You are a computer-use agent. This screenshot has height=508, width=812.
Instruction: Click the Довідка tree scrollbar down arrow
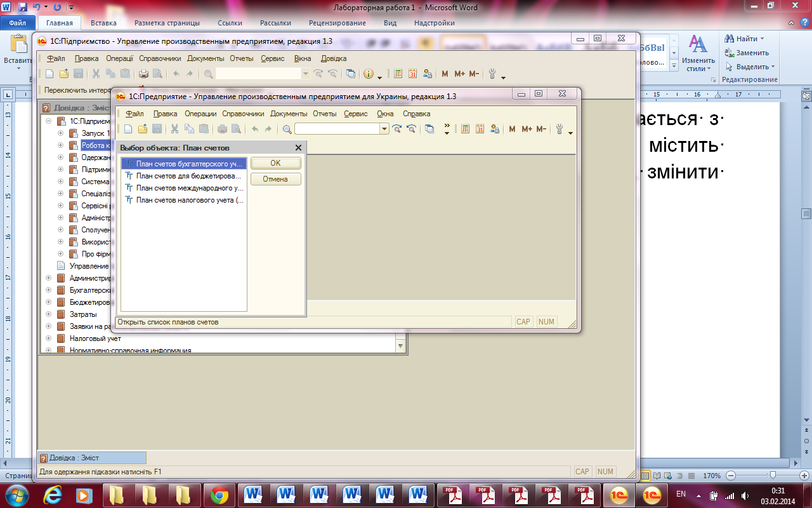click(400, 346)
